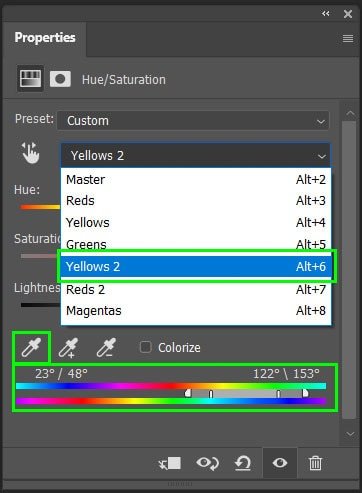
Task: Select the Subtract from Sample eyedropper
Action: click(x=106, y=348)
